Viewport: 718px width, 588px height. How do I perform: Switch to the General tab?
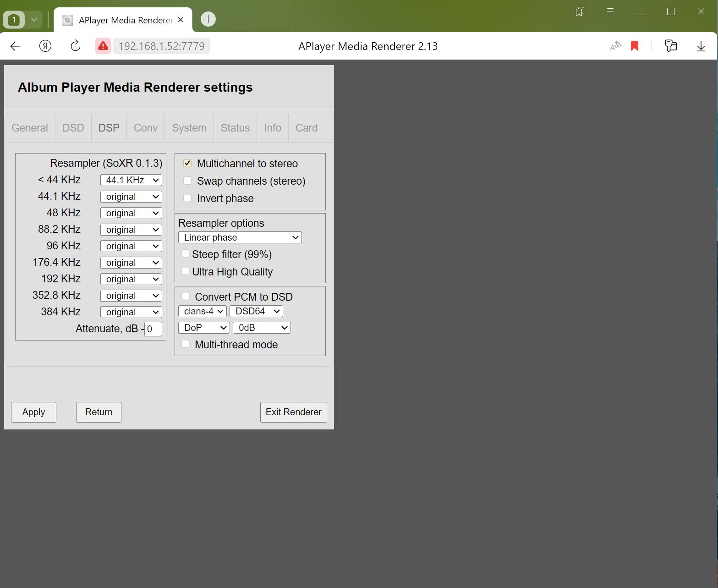30,128
